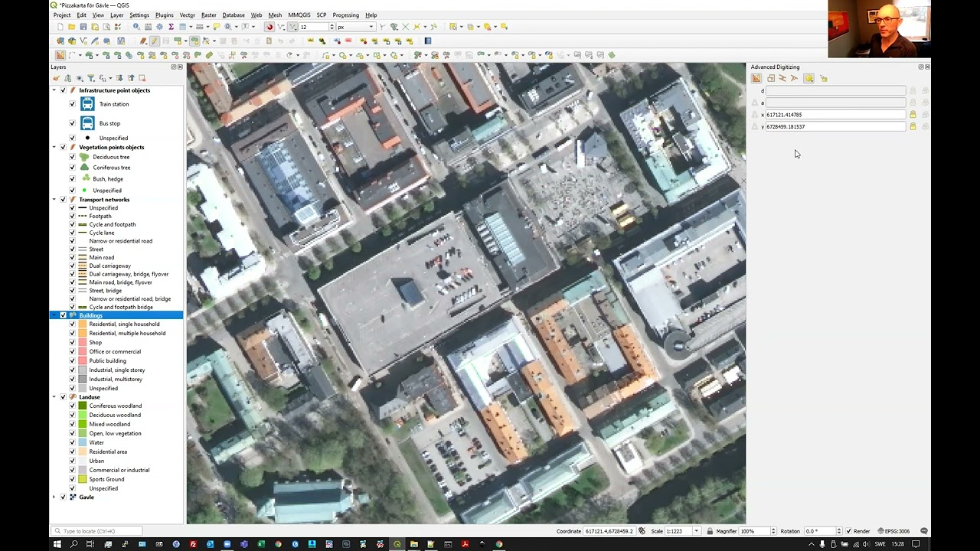Click the x coordinate input field
Image resolution: width=980 pixels, height=551 pixels.
[835, 115]
